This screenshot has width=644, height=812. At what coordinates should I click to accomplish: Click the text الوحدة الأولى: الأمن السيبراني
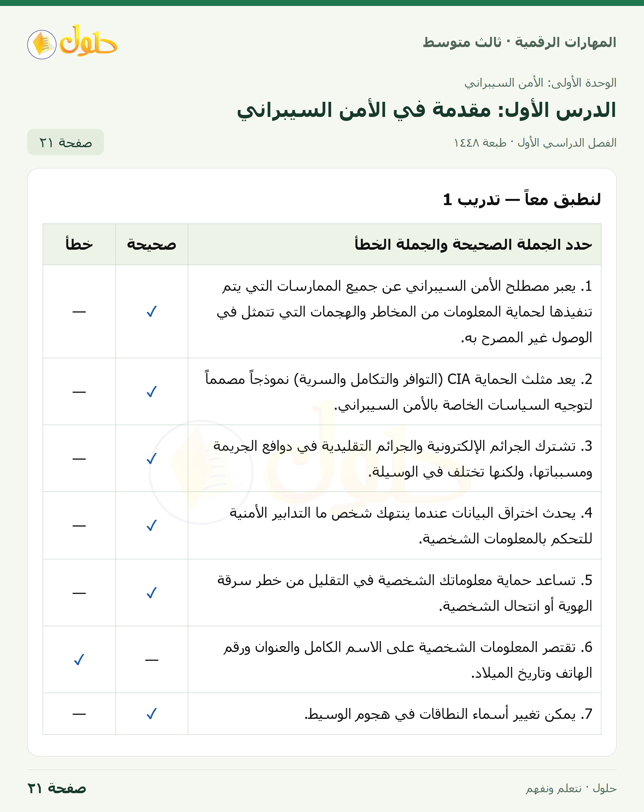(x=540, y=82)
